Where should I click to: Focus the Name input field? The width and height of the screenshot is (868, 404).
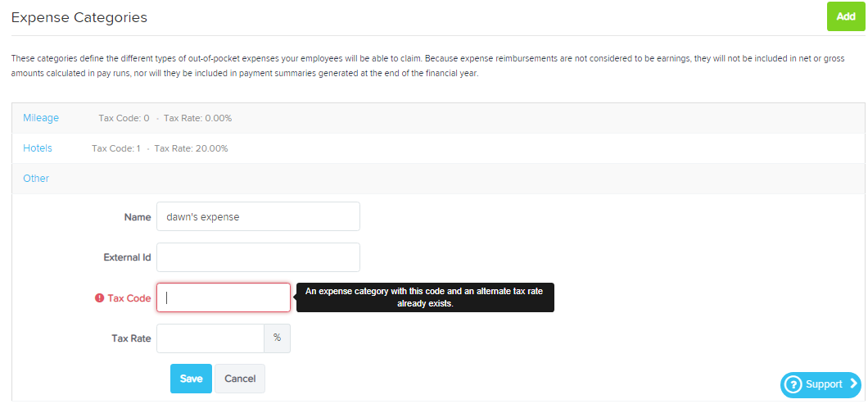258,216
